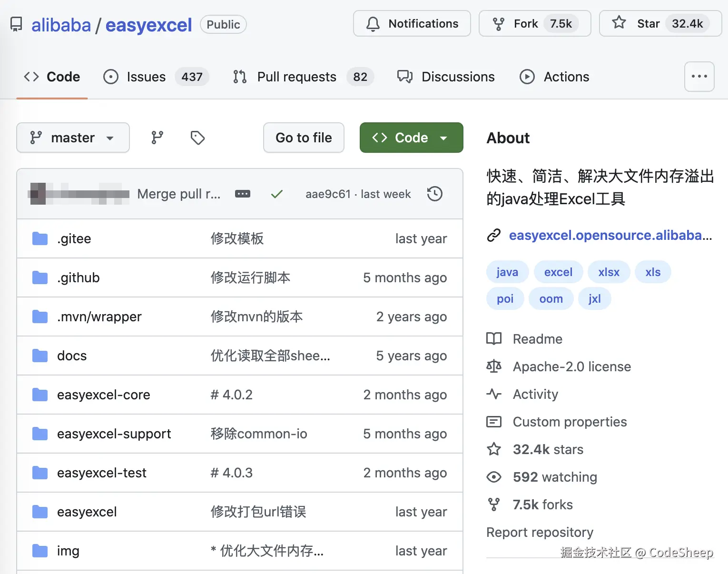Open the docs folder
728x574 pixels.
click(x=72, y=356)
